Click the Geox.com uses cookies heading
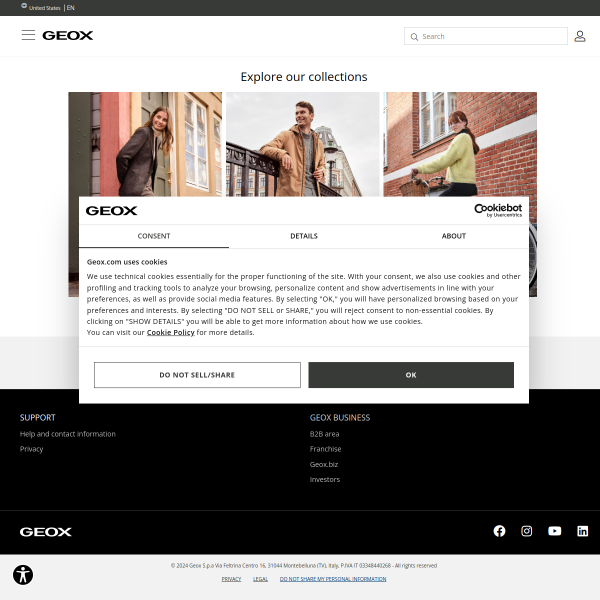The image size is (600, 600). 127,262
